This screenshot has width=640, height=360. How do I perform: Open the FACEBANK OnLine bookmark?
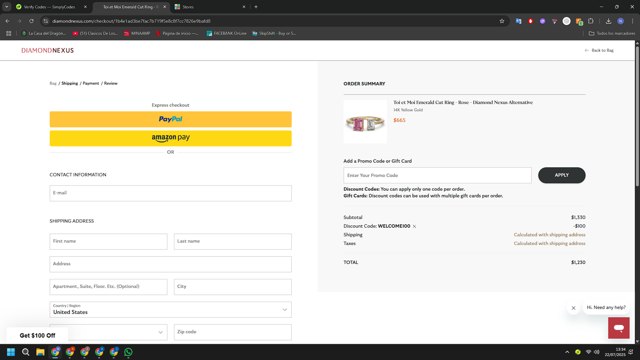pyautogui.click(x=227, y=33)
